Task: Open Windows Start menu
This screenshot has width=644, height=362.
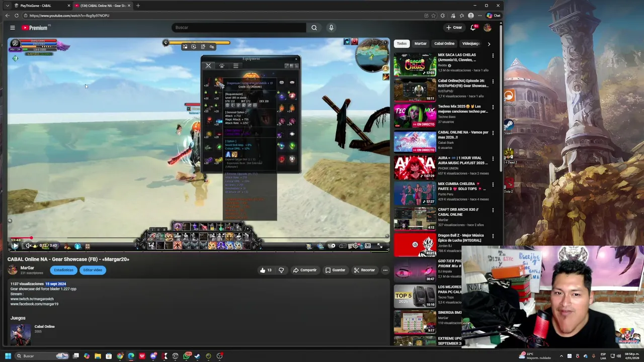Action: pyautogui.click(x=8, y=356)
